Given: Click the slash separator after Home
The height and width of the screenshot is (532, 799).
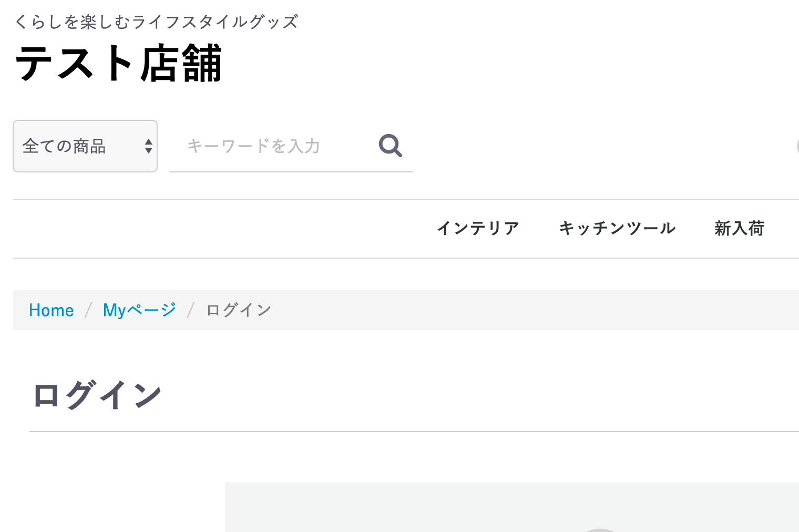Looking at the screenshot, I should (x=88, y=310).
